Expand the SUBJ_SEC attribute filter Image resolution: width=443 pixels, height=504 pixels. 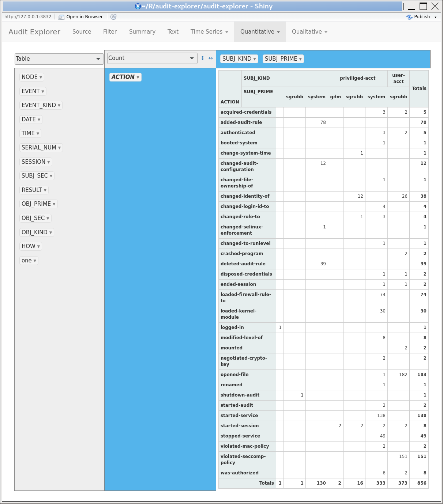coord(51,176)
